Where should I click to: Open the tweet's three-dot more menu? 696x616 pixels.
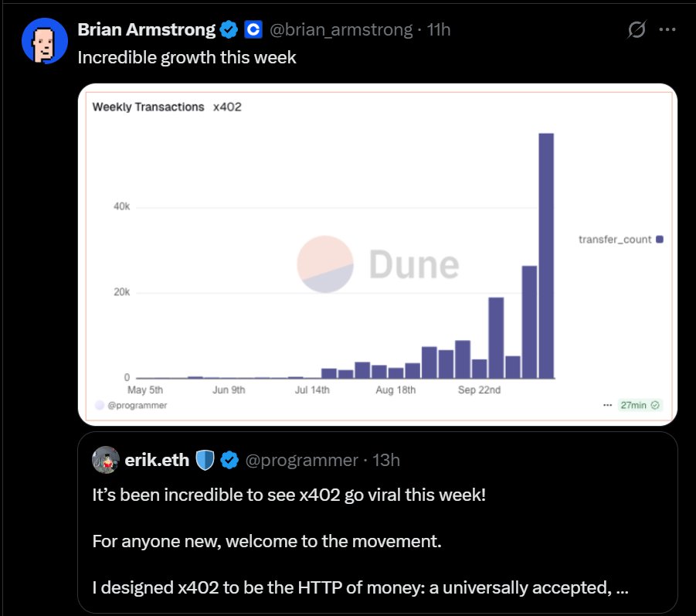click(667, 29)
